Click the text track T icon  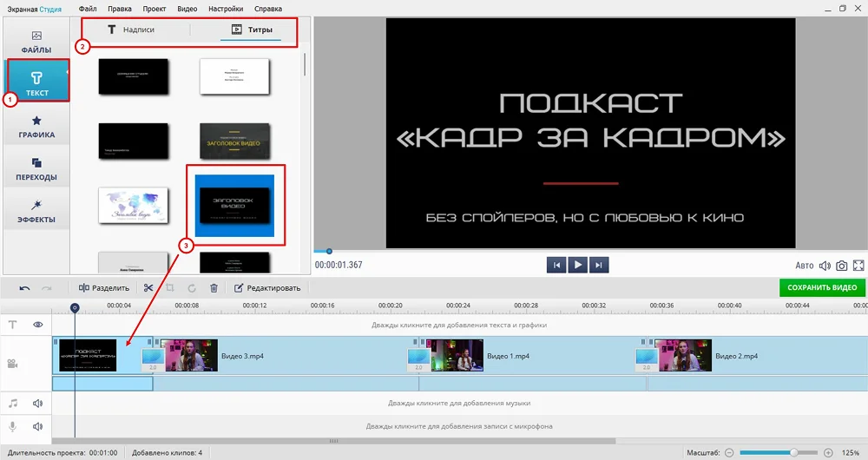click(13, 325)
